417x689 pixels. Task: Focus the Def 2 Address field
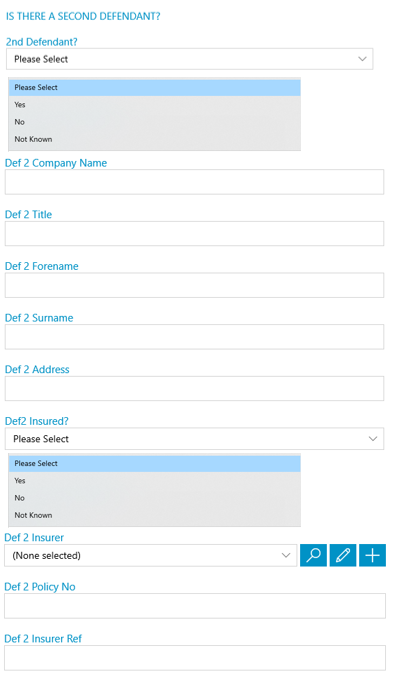click(194, 388)
